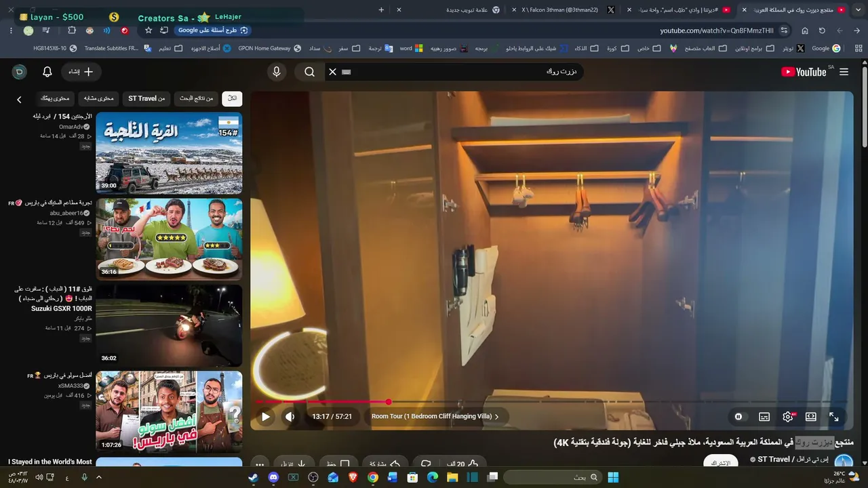The height and width of the screenshot is (488, 868).
Task: Open more video actions ellipsis
Action: click(x=259, y=465)
